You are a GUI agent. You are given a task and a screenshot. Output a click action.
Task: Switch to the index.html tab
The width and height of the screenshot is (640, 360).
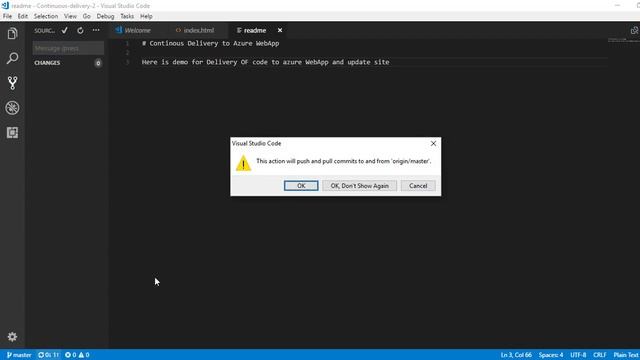[x=199, y=30]
